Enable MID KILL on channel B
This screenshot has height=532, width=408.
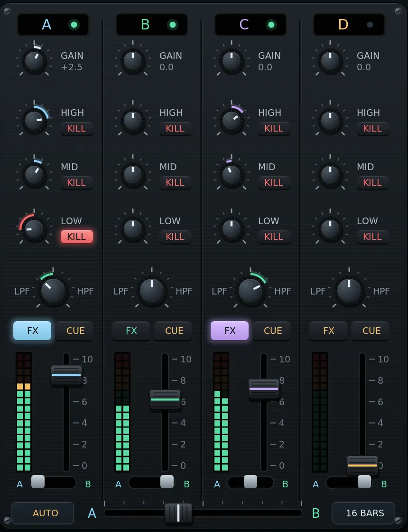(175, 182)
